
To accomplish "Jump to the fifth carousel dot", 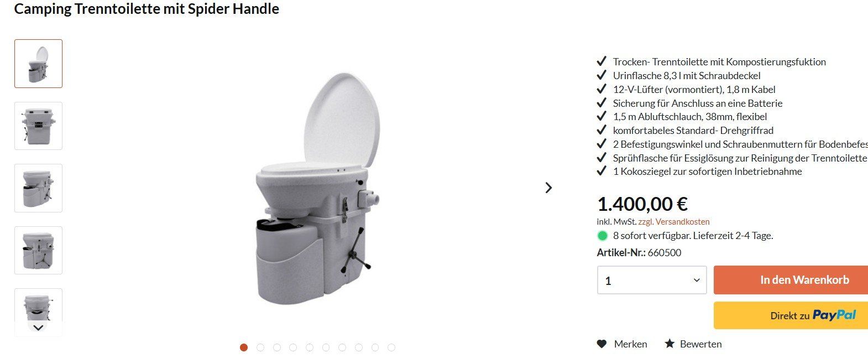I will [x=310, y=347].
